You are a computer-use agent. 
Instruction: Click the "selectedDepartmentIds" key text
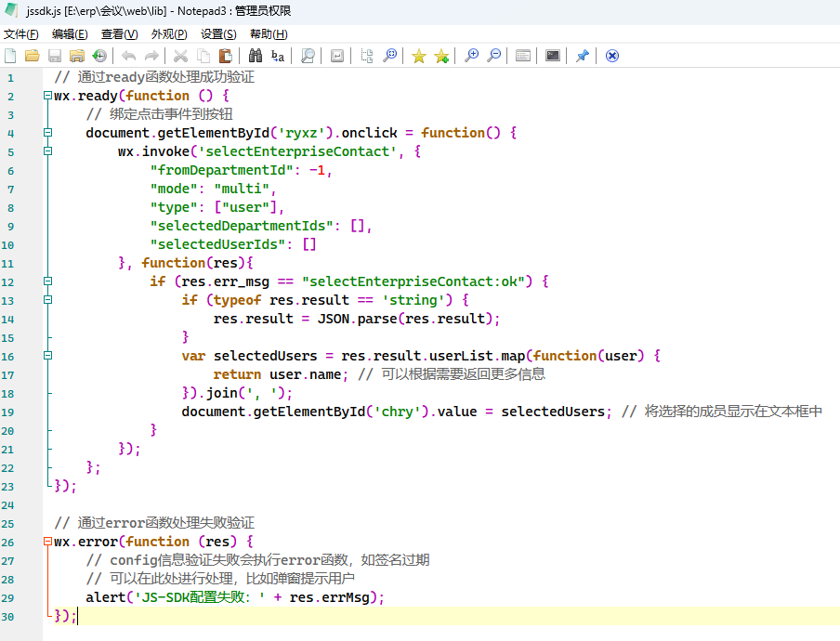coord(241,226)
